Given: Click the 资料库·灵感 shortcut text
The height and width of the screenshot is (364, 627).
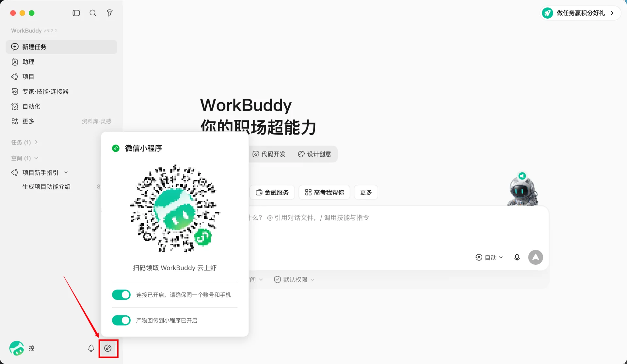Looking at the screenshot, I should (x=97, y=121).
